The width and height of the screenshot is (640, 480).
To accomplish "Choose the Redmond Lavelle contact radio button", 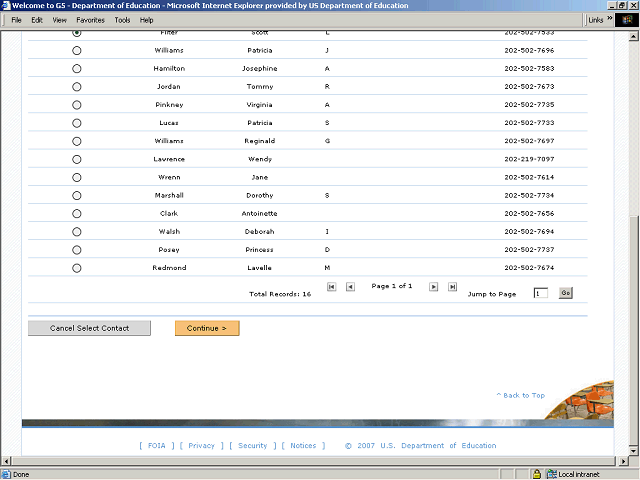I will pos(77,268).
